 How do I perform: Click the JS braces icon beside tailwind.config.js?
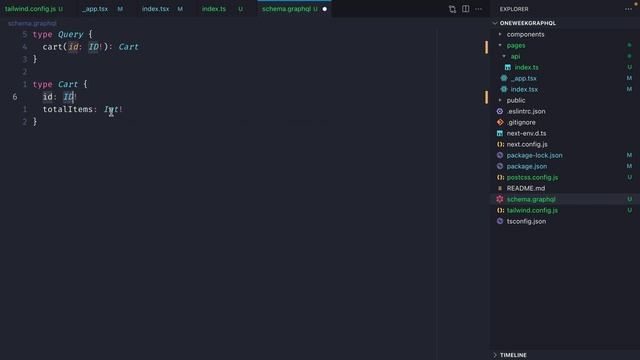click(500, 210)
